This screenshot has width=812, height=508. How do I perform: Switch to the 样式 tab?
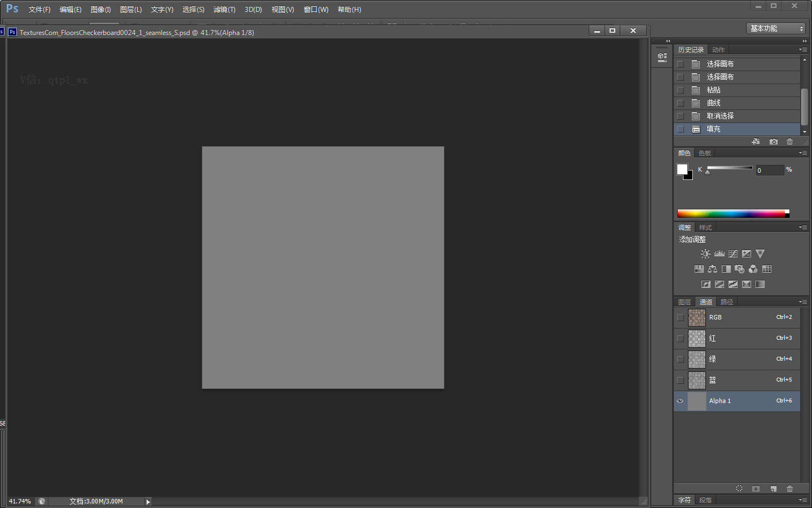[x=705, y=227]
